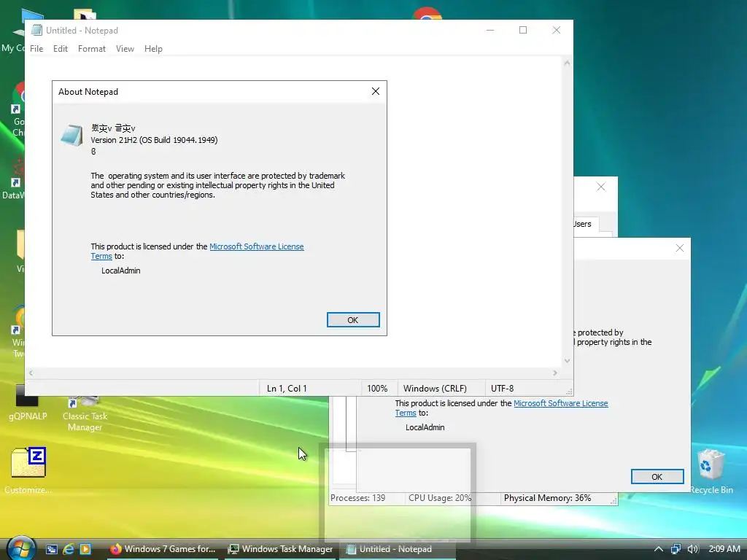The height and width of the screenshot is (560, 747).
Task: Click the UTF-8 encoding status entry
Action: click(502, 389)
